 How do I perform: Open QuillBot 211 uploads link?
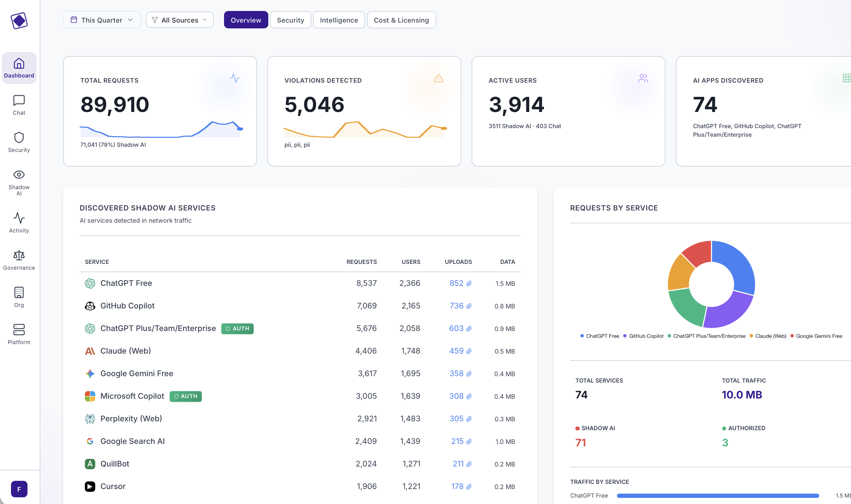click(462, 464)
